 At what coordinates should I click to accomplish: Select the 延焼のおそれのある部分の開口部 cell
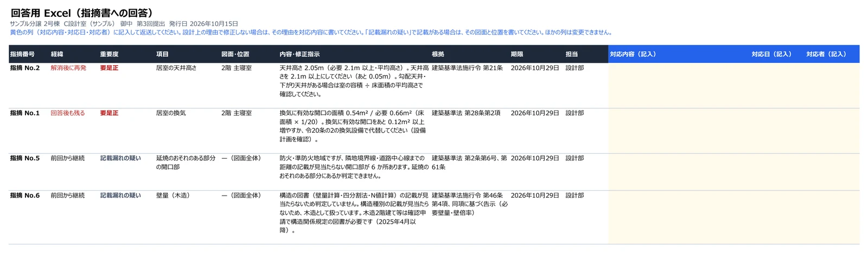point(186,163)
